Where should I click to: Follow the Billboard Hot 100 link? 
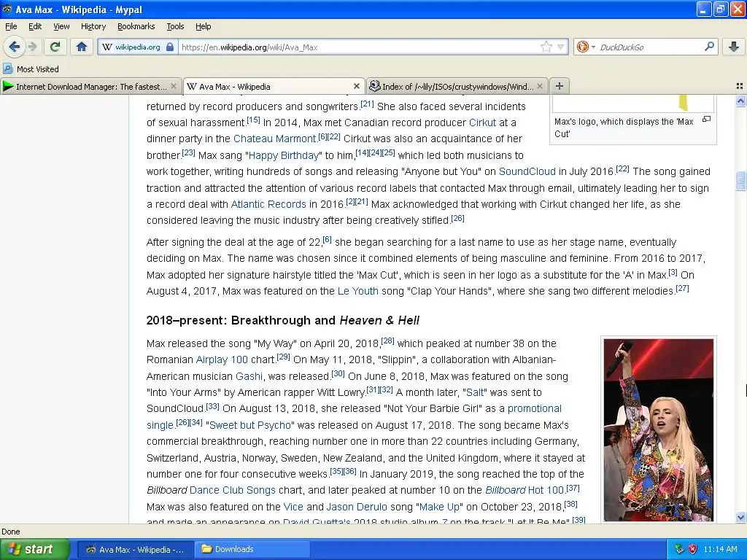click(x=524, y=490)
